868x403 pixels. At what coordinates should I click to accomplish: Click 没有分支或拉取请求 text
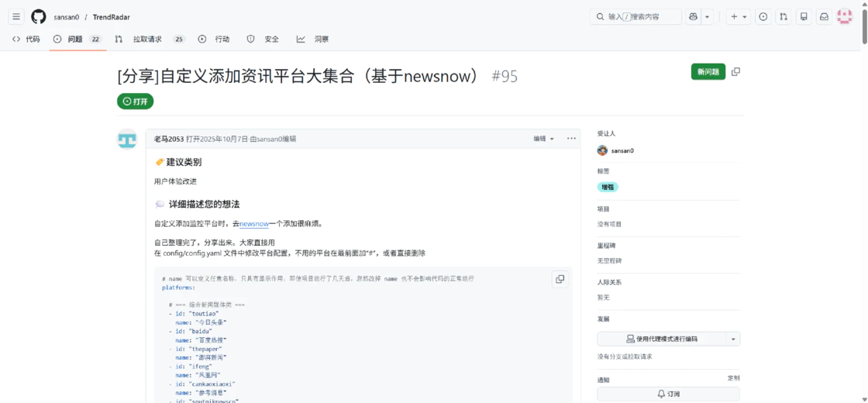click(625, 356)
